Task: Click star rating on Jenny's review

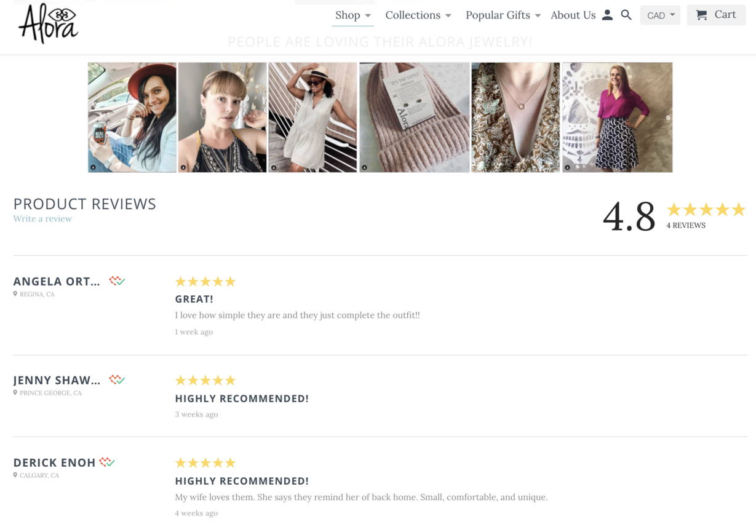Action: click(205, 380)
